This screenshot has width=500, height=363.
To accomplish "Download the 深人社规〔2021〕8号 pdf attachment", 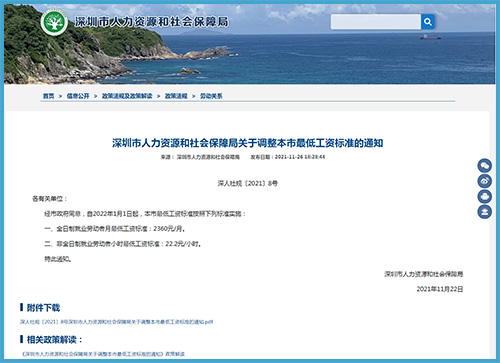I will pyautogui.click(x=116, y=322).
